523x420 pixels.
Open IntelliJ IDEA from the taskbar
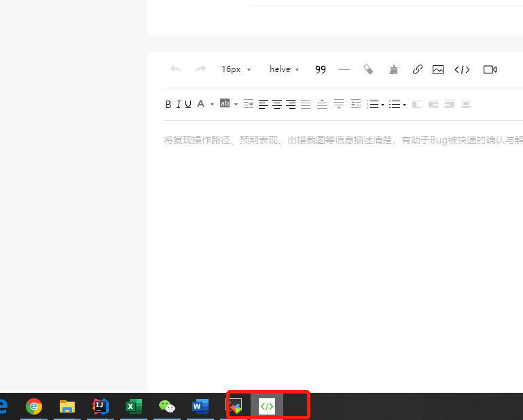point(101,406)
